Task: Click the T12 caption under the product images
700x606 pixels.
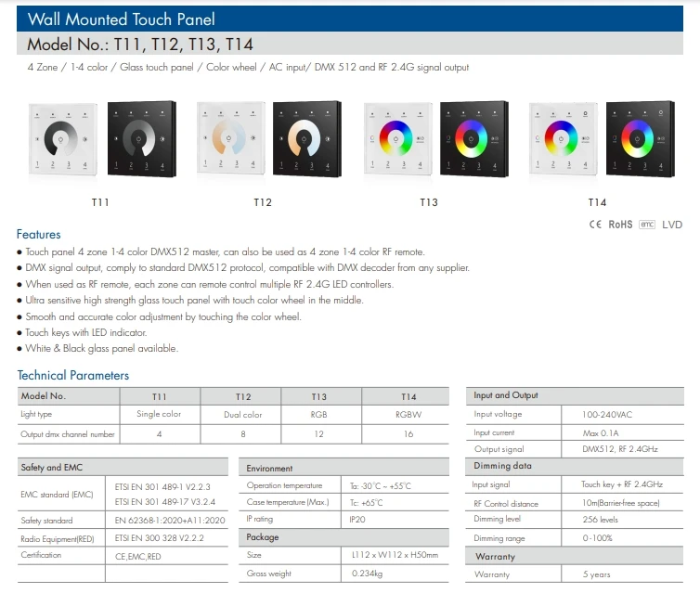Action: pos(263,202)
